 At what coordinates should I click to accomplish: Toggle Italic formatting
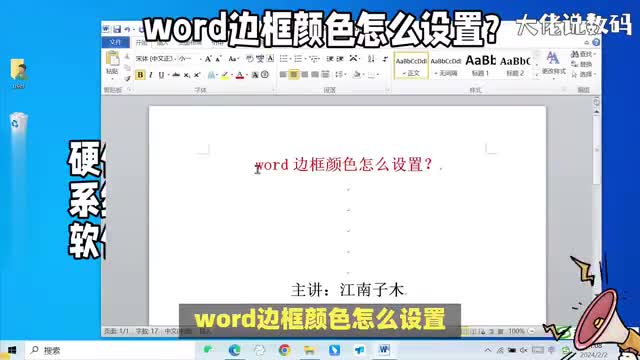pos(151,75)
